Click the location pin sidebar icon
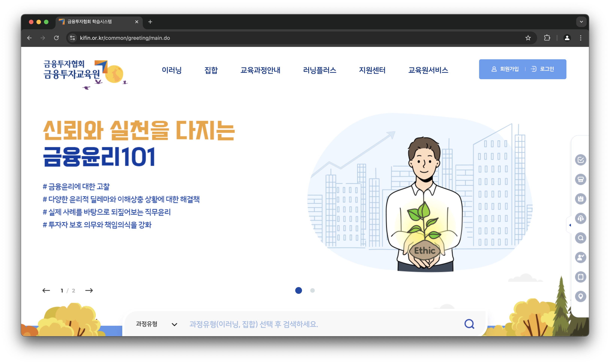The height and width of the screenshot is (364, 610). click(581, 296)
